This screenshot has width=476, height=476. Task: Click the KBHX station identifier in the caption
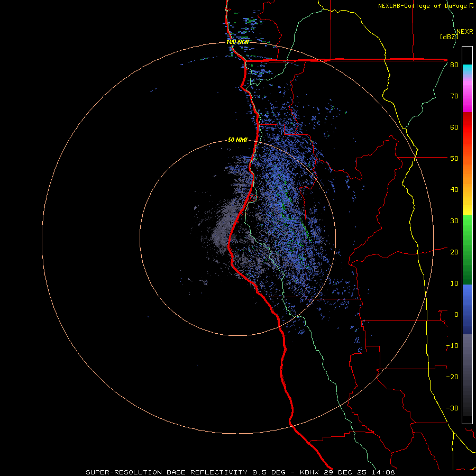pyautogui.click(x=309, y=472)
